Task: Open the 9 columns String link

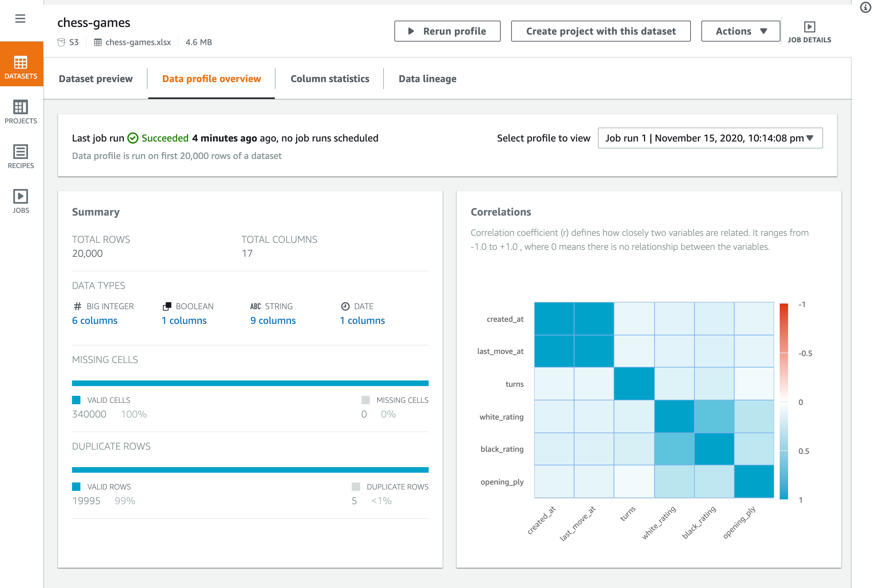Action: 273,320
